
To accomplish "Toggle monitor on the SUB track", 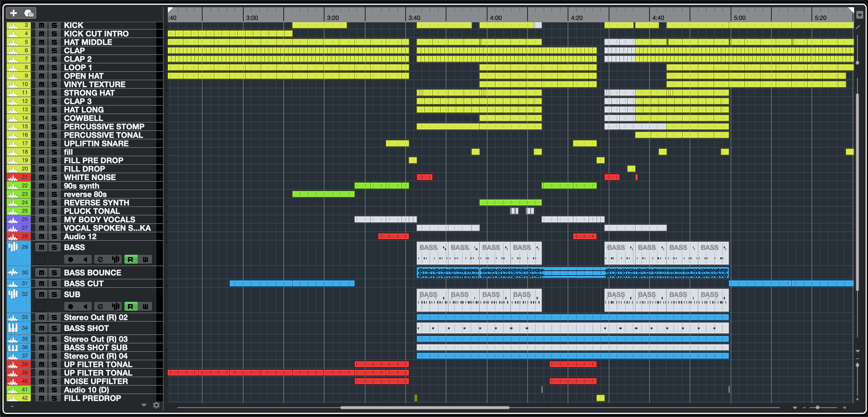I will pyautogui.click(x=85, y=307).
